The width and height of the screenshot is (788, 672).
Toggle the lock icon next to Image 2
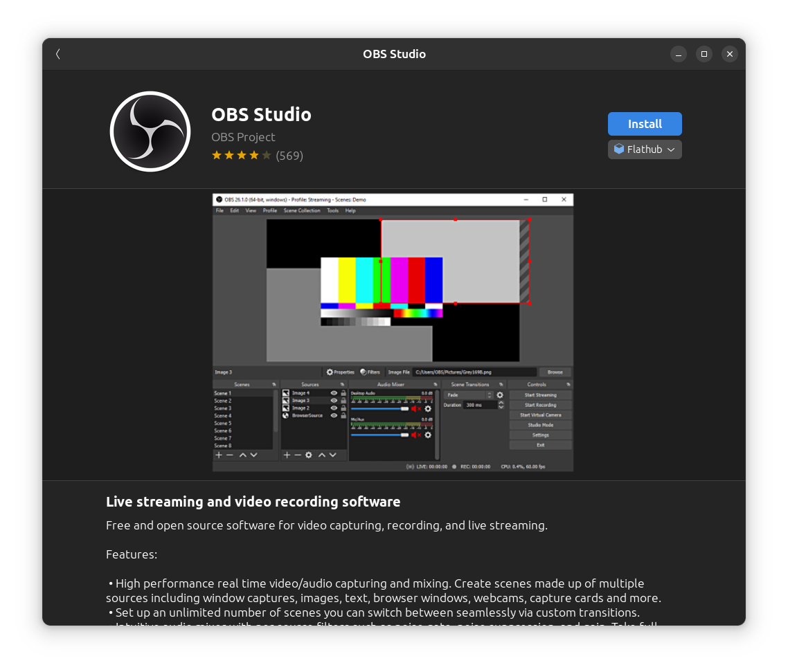click(x=343, y=408)
